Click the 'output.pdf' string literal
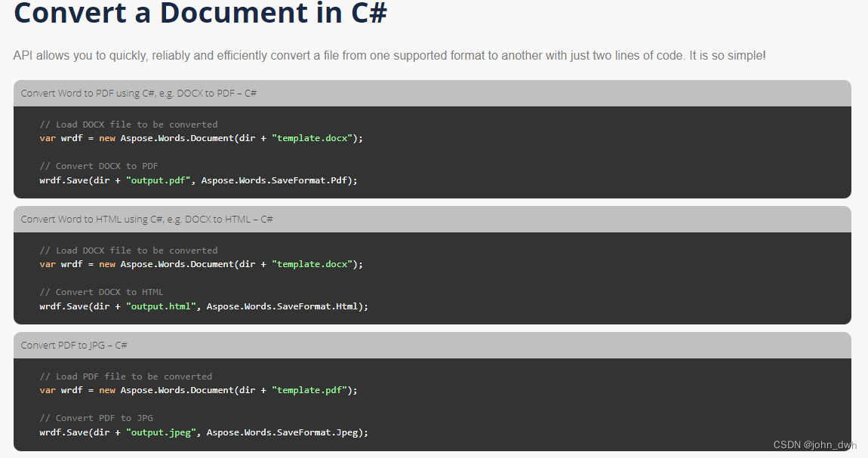868x458 pixels. 159,180
